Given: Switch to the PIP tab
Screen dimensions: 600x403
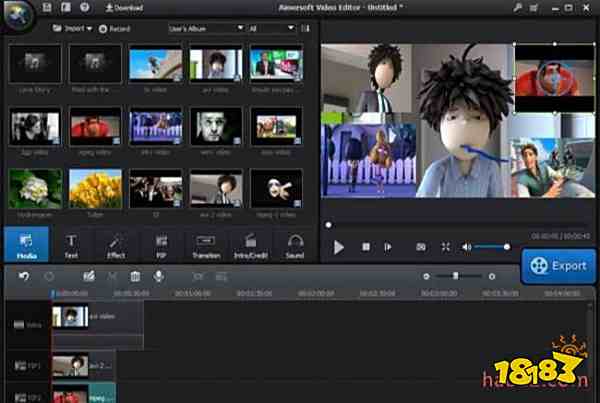Looking at the screenshot, I should 161,245.
